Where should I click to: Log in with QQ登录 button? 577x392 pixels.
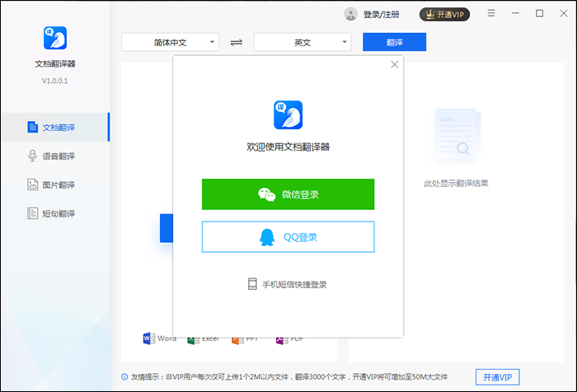(x=288, y=237)
